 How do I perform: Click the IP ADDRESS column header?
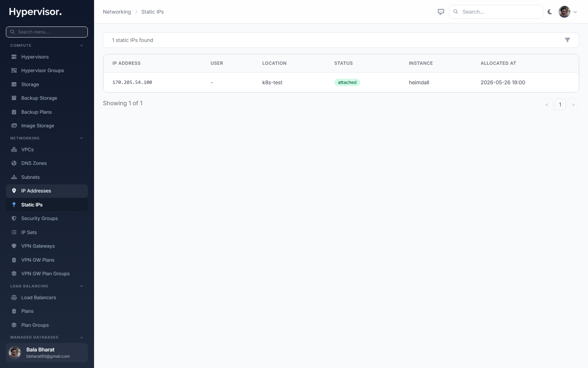126,63
